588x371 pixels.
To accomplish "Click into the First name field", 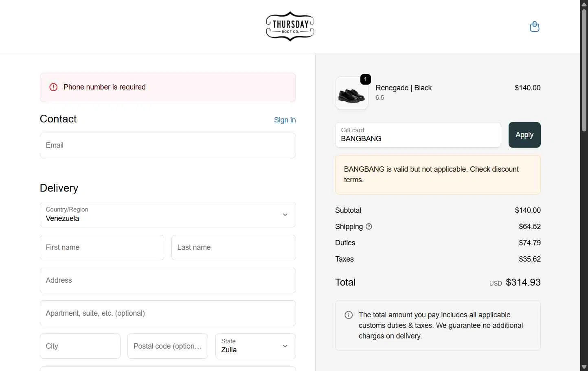I will [102, 248].
